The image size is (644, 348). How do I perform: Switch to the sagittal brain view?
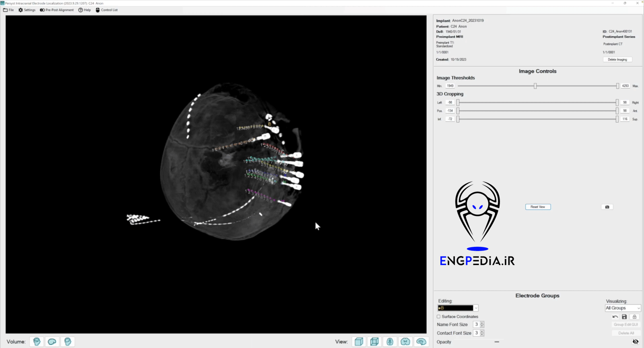click(x=421, y=342)
